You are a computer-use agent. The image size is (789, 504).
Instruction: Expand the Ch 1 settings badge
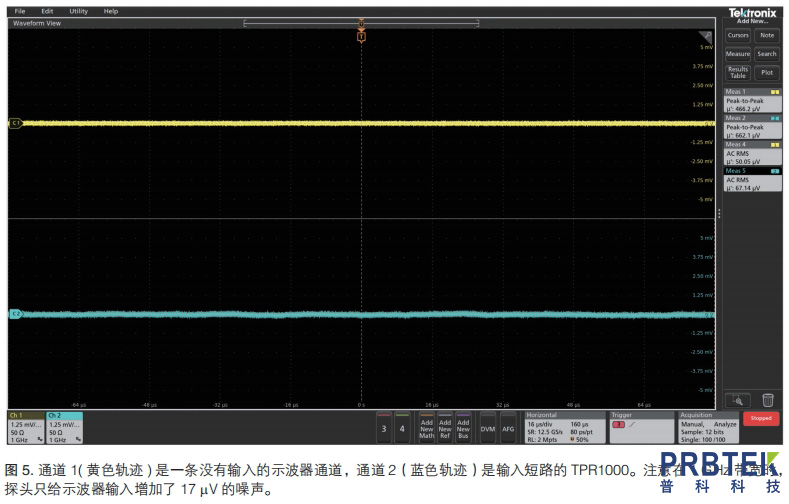pos(25,427)
